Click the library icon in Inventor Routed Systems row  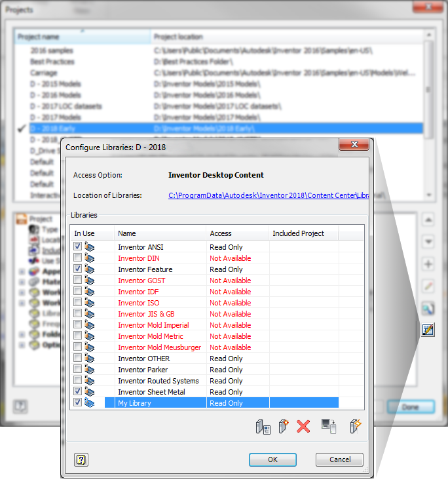(90, 381)
